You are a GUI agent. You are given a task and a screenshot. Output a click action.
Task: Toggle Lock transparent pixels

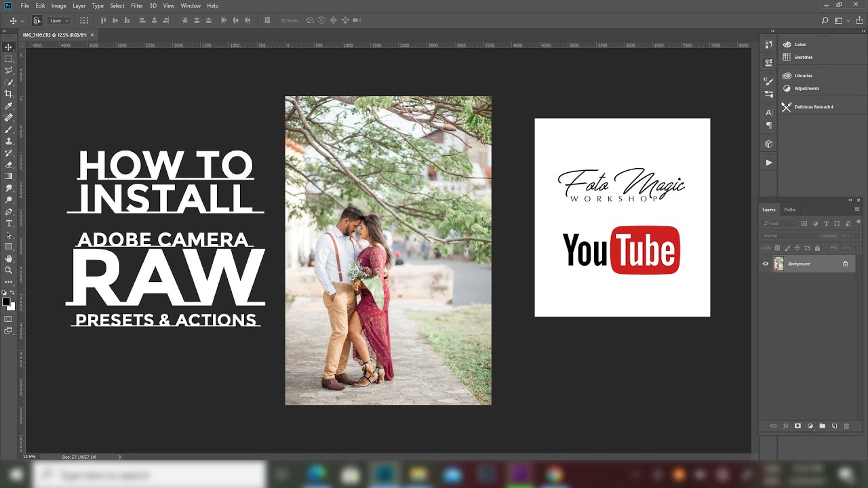tap(777, 248)
